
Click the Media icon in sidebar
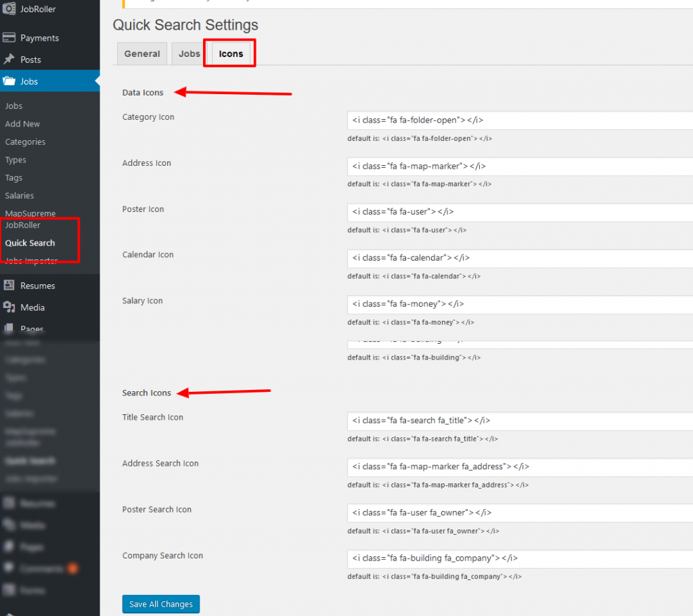click(x=9, y=307)
